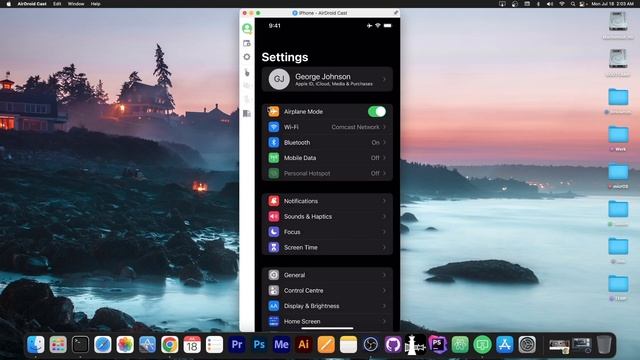Tap the "Notifications" label
640x360 pixels.
tap(301, 201)
